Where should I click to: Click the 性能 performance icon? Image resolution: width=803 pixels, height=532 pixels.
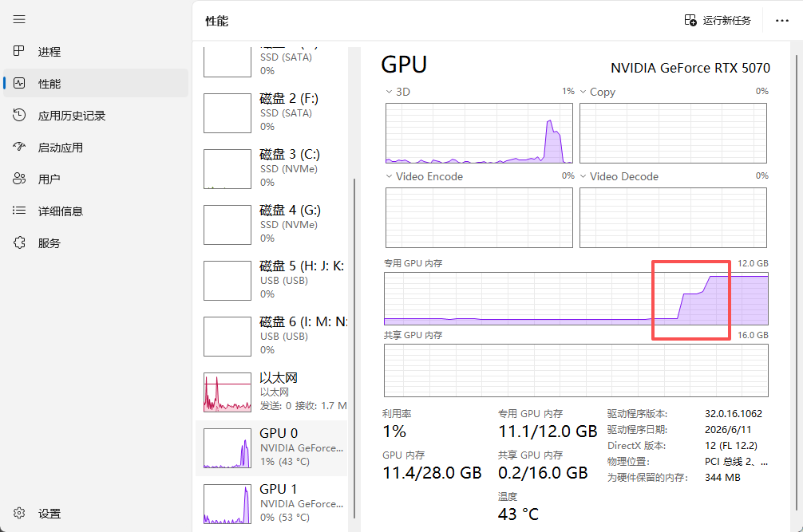coord(19,83)
